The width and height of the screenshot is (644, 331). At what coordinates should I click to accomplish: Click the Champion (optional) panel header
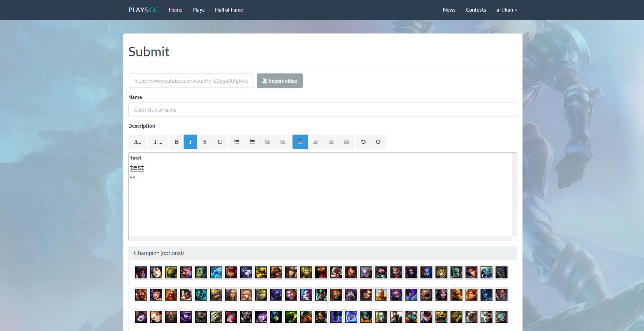pyautogui.click(x=323, y=253)
